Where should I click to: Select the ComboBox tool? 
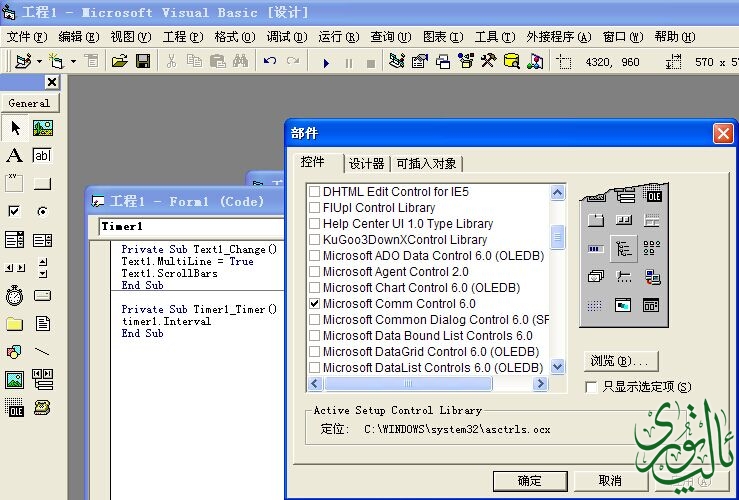(x=15, y=239)
